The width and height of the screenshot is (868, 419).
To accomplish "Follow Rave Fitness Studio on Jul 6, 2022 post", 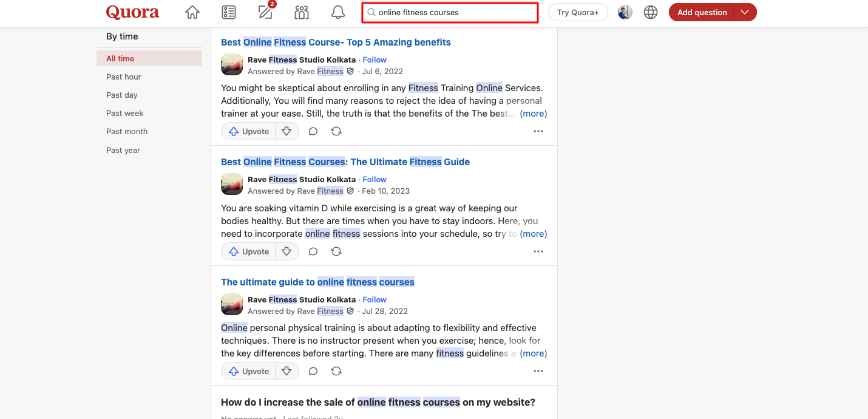I will (x=375, y=60).
